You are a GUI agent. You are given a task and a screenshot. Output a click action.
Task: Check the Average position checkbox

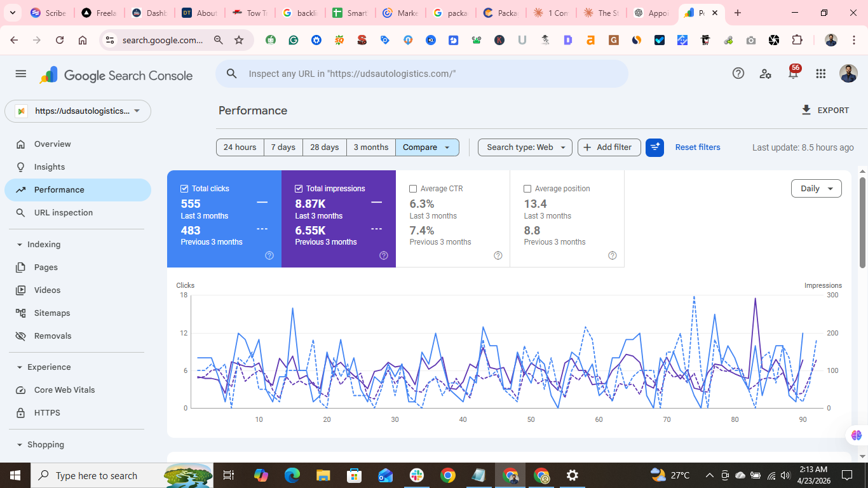pos(527,189)
